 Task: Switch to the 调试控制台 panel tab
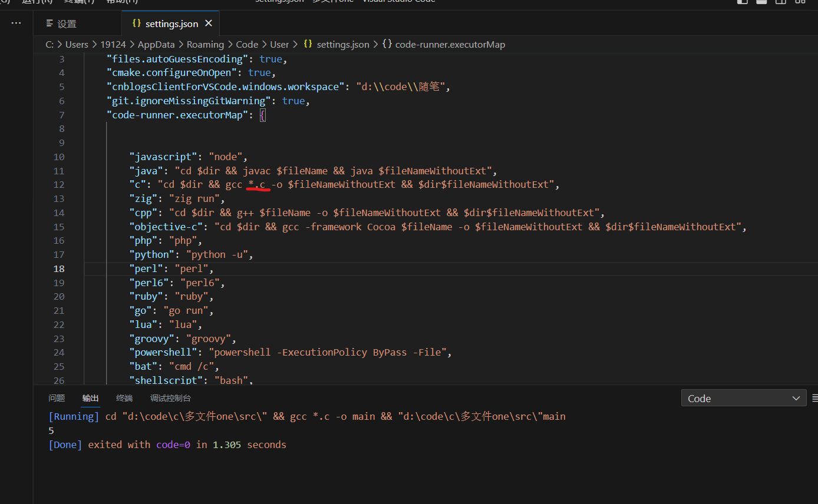click(170, 399)
